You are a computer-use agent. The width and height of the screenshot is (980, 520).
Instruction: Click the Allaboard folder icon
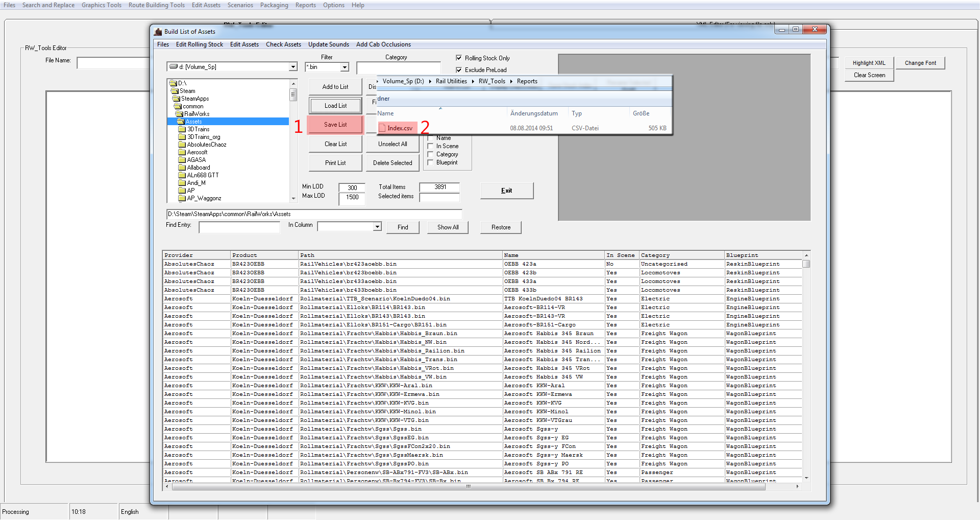pos(182,168)
